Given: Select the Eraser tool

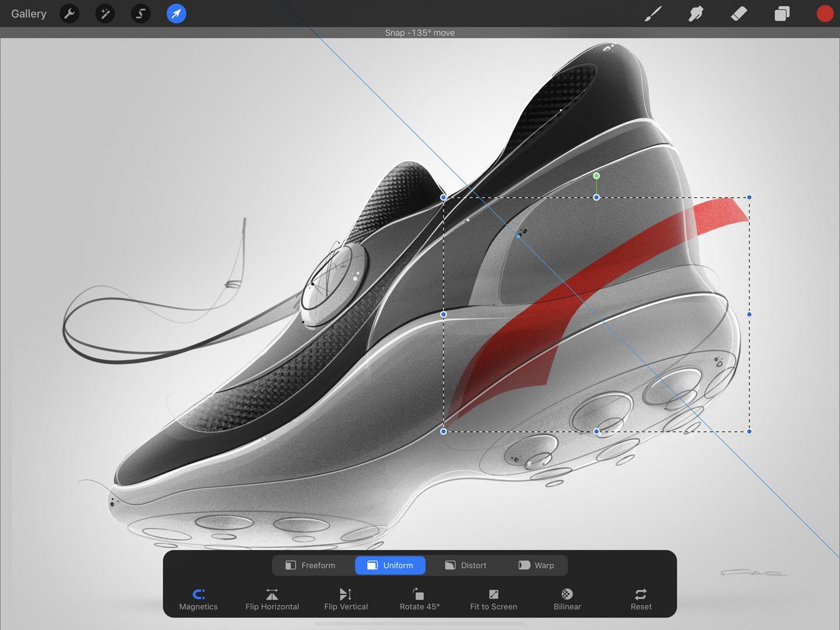Looking at the screenshot, I should click(x=739, y=13).
